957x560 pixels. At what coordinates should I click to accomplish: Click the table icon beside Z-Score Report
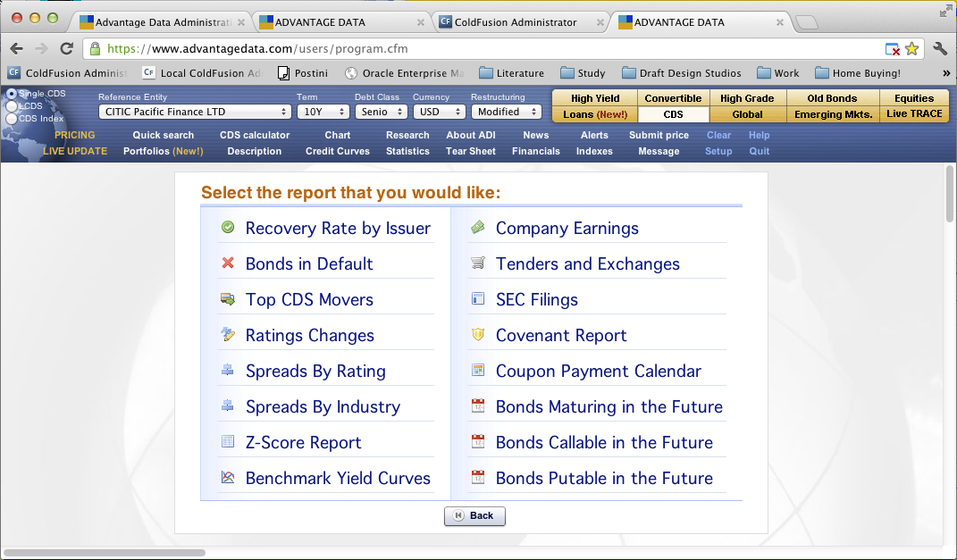228,441
